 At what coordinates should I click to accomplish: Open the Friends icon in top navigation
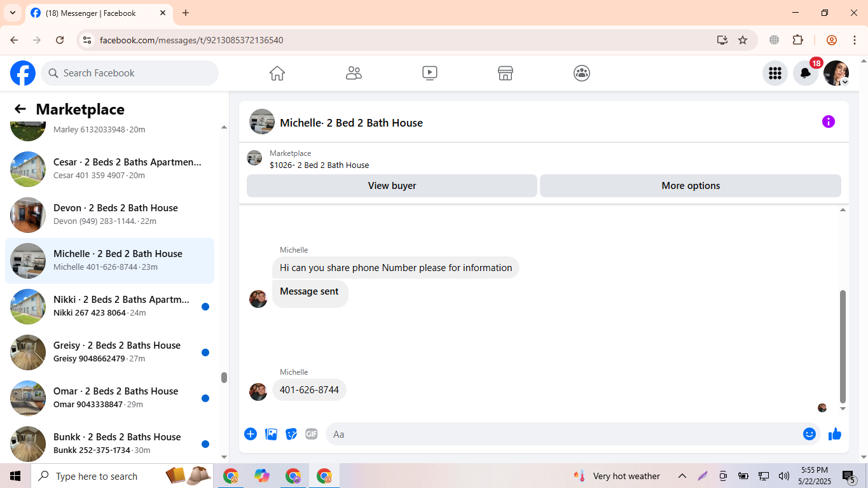click(x=354, y=73)
